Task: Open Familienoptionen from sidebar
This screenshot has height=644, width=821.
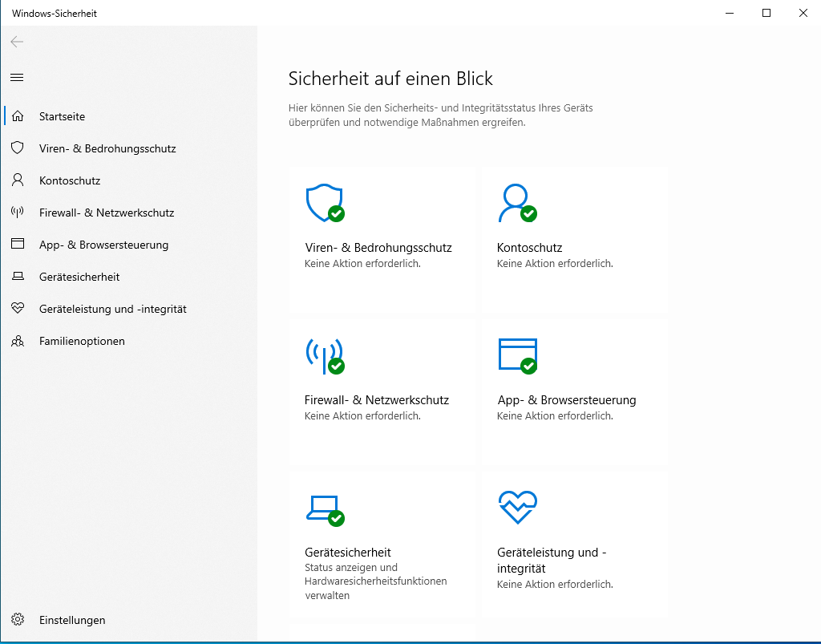Action: [82, 341]
